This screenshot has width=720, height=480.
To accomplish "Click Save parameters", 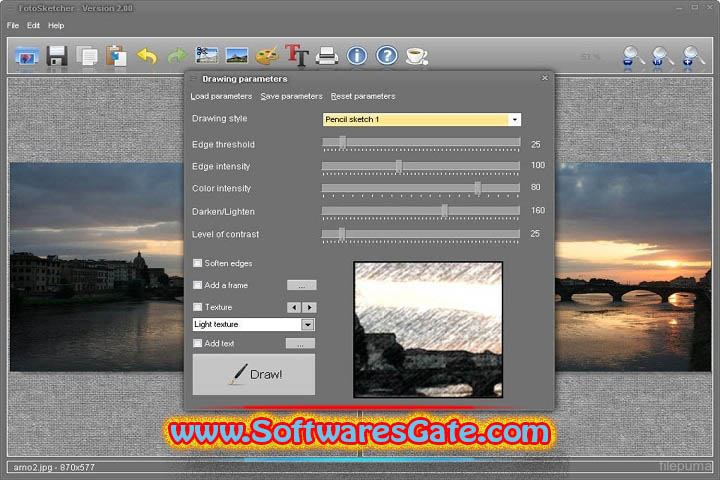I will (292, 96).
